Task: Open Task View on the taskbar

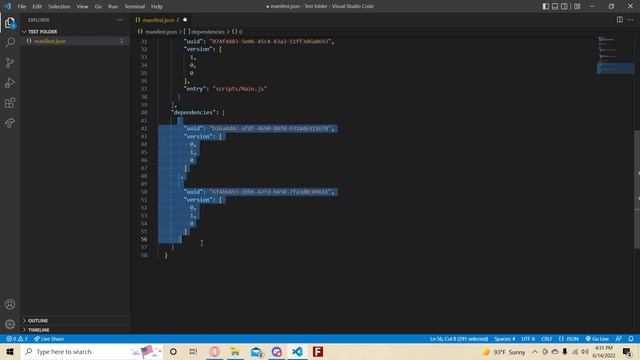Action: point(193,351)
